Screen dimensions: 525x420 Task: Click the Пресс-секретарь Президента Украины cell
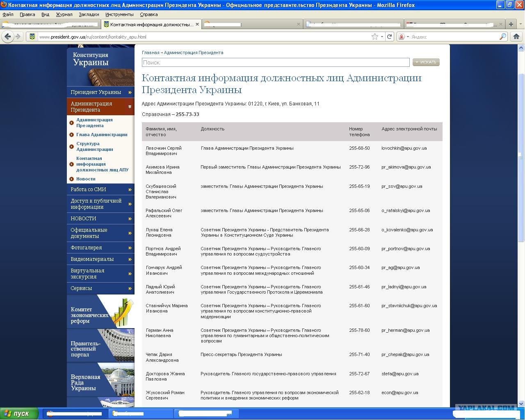click(241, 354)
